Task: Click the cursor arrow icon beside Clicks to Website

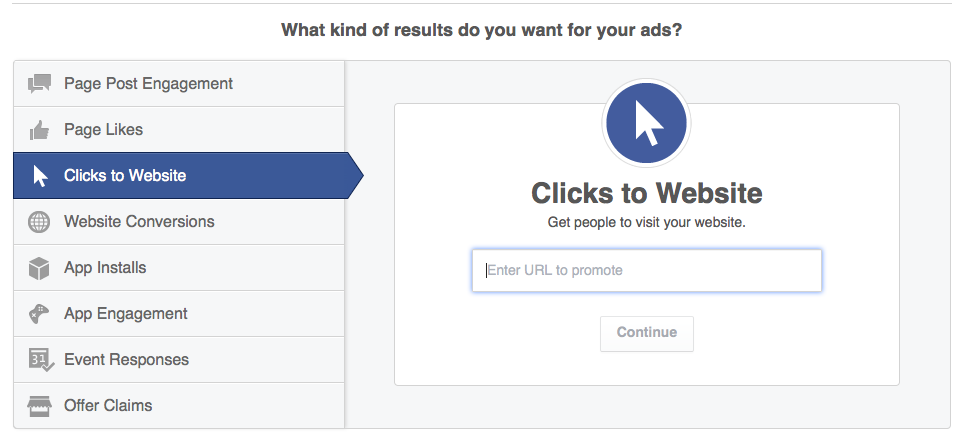Action: click(40, 176)
